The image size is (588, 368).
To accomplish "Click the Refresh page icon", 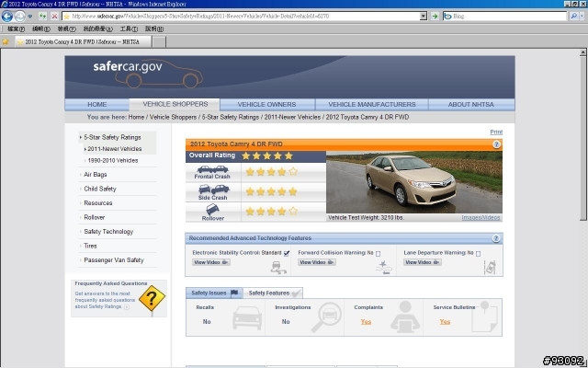I will coord(43,17).
